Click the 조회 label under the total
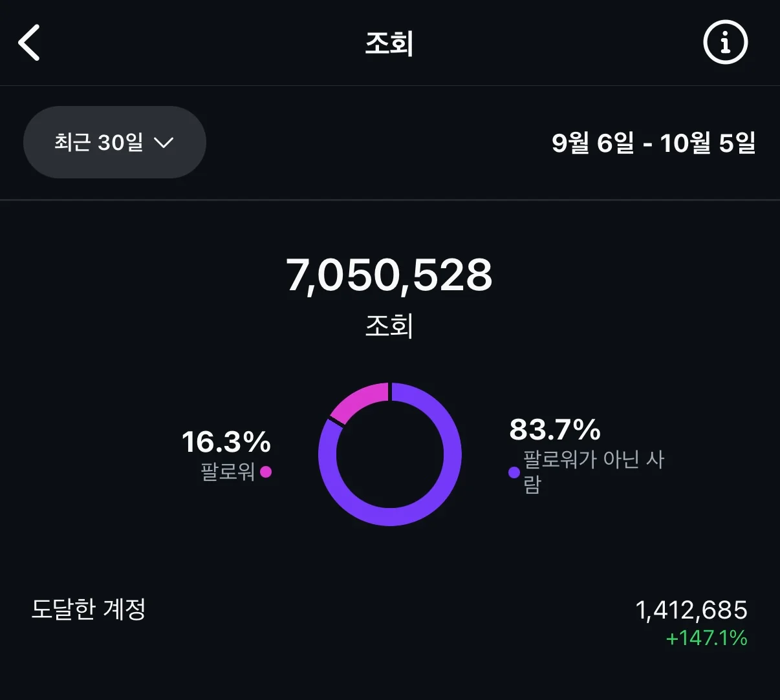This screenshot has width=780, height=700. click(x=389, y=325)
